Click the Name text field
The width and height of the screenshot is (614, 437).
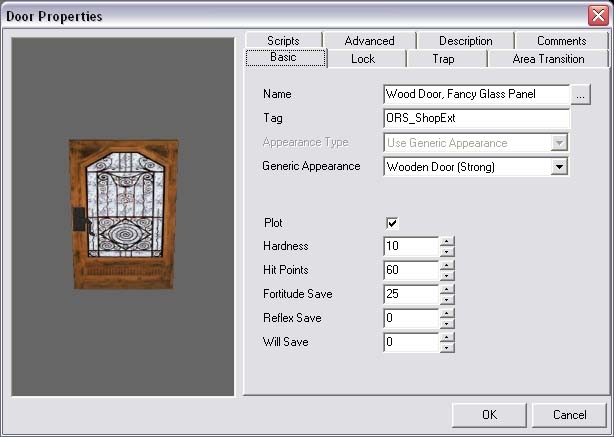coord(476,94)
